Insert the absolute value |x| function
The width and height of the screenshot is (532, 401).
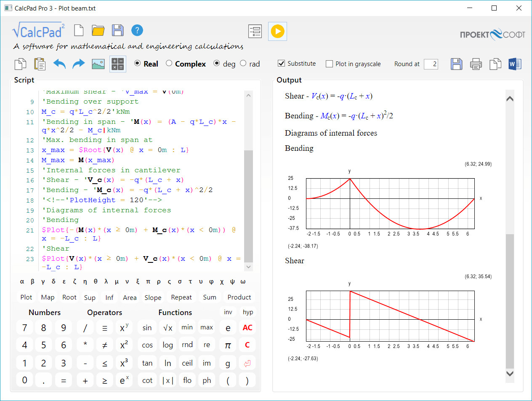click(168, 380)
